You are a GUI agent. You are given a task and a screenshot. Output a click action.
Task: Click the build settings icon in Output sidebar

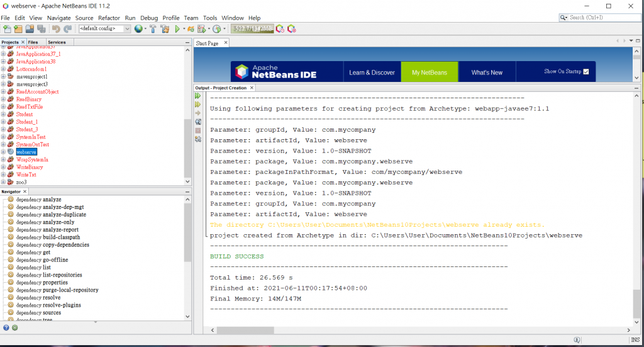(x=198, y=139)
